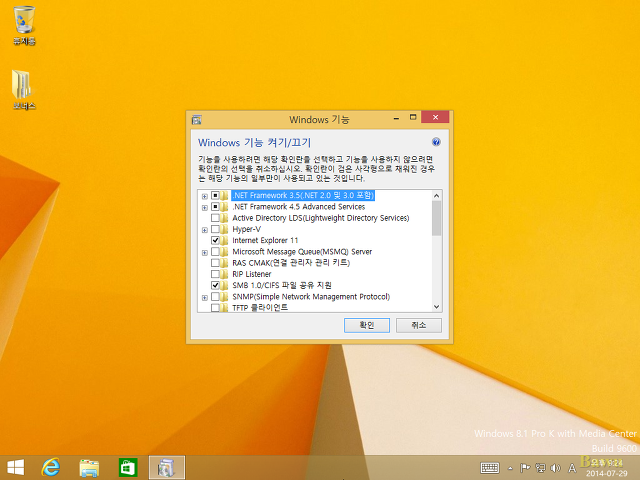This screenshot has width=640, height=480.
Task: Select Microsoft Message Queue(MSMQ) Server label
Action: tap(302, 252)
